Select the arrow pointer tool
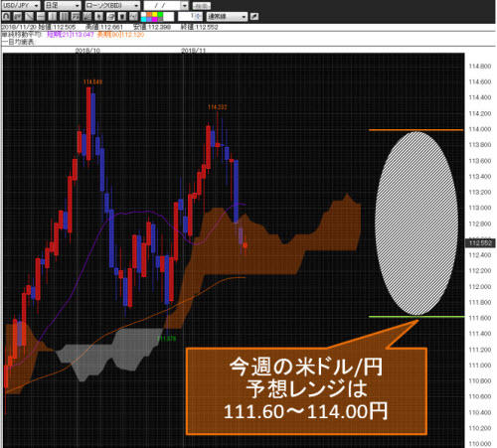The image size is (497, 448). tap(98, 17)
